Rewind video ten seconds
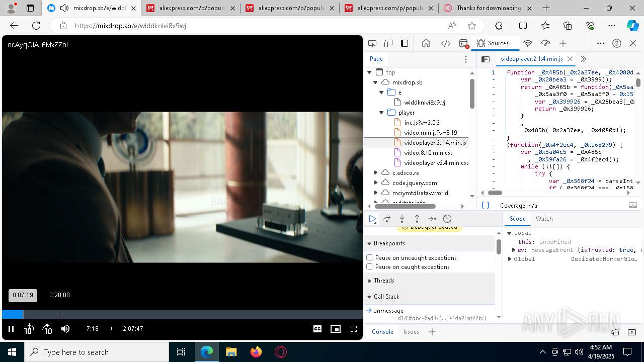 click(x=29, y=329)
